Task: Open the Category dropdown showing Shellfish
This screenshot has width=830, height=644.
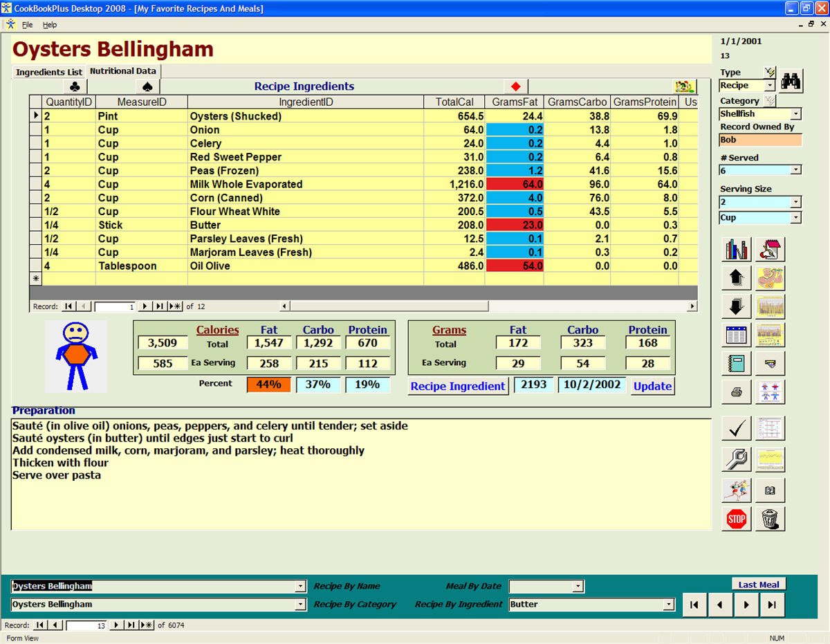Action: click(x=795, y=114)
